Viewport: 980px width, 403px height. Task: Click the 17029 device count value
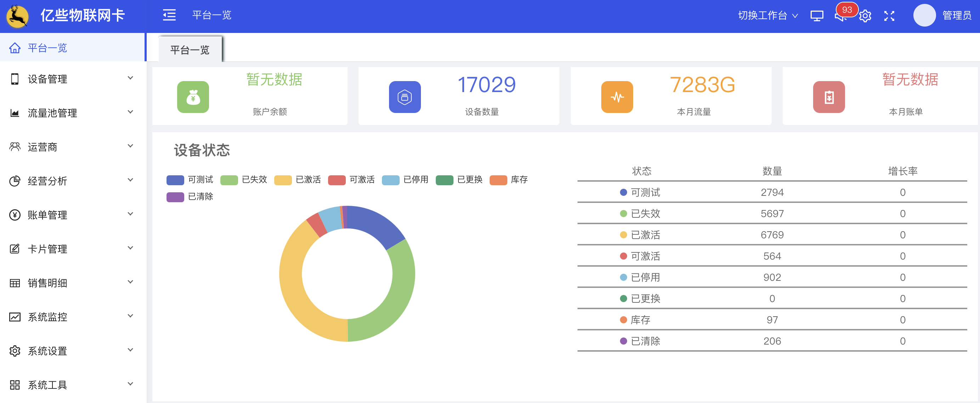486,84
